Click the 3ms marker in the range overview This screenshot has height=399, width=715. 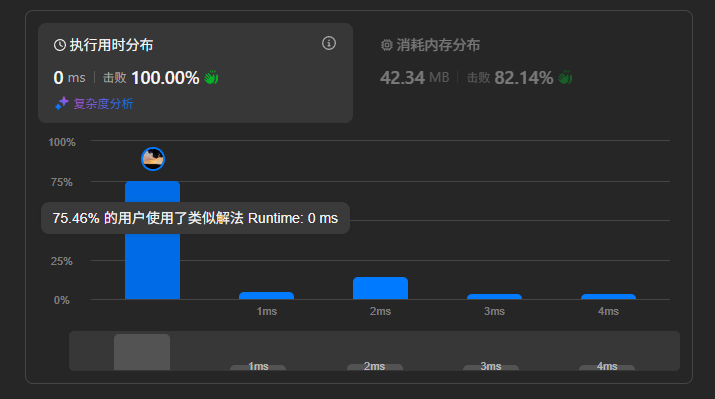(491, 367)
